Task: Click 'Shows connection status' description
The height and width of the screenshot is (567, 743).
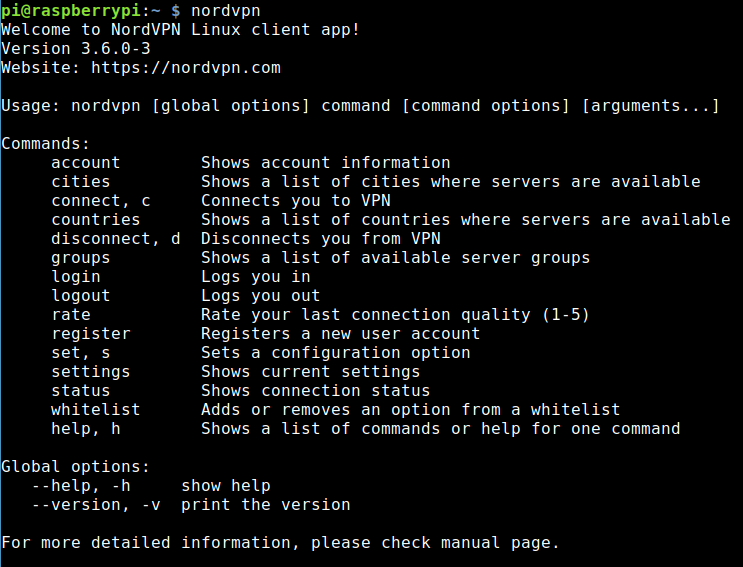Action: pos(316,391)
